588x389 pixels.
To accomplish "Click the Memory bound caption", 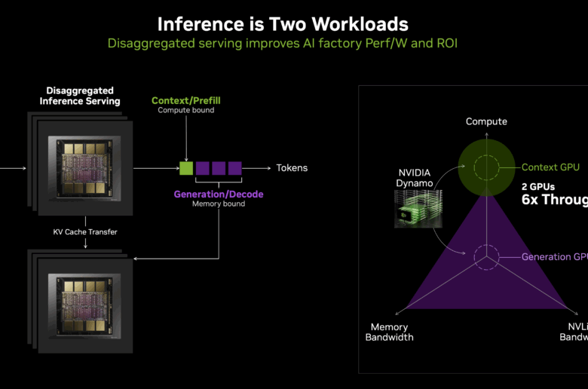I will click(219, 204).
